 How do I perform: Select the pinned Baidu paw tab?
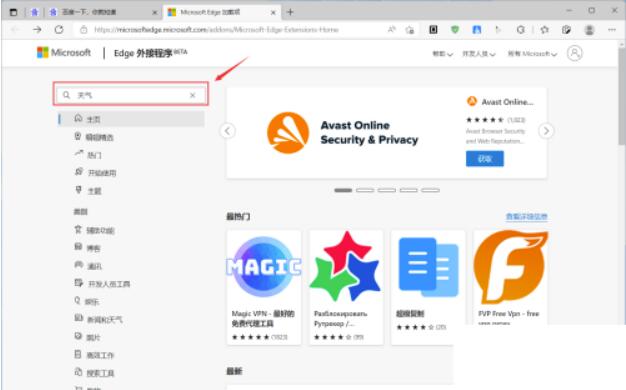(35, 12)
